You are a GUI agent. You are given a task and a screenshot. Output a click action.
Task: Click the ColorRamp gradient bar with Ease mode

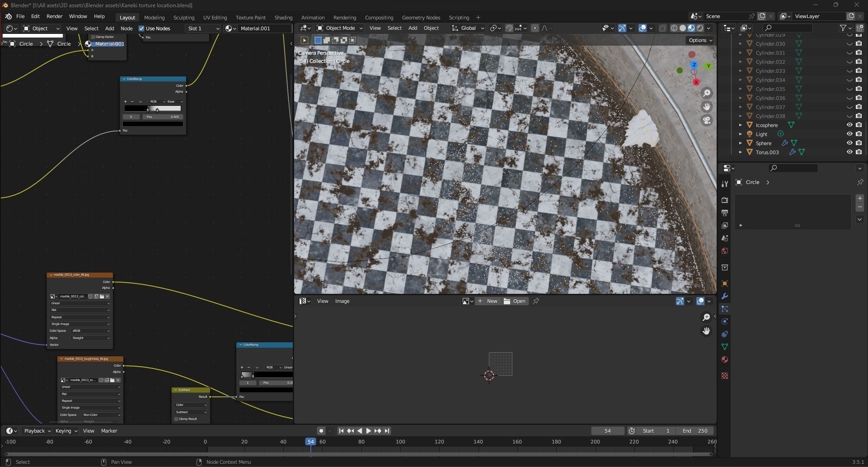click(153, 108)
